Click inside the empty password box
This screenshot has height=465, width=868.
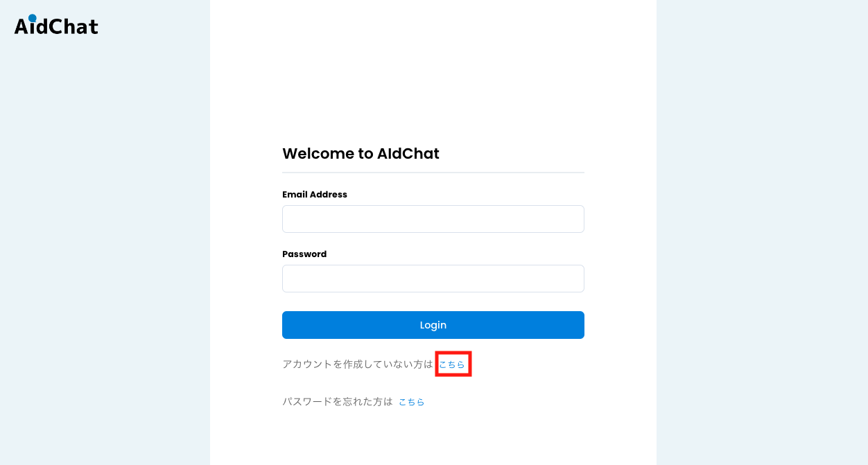(x=433, y=278)
